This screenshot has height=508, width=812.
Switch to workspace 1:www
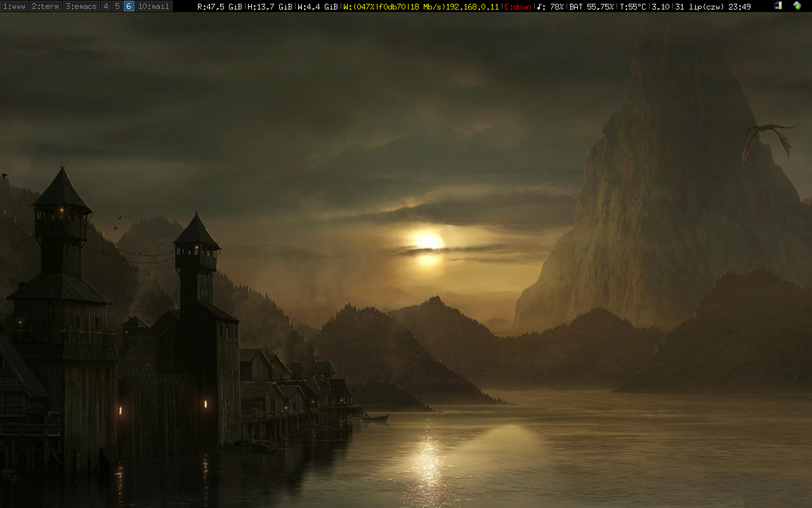pyautogui.click(x=14, y=6)
